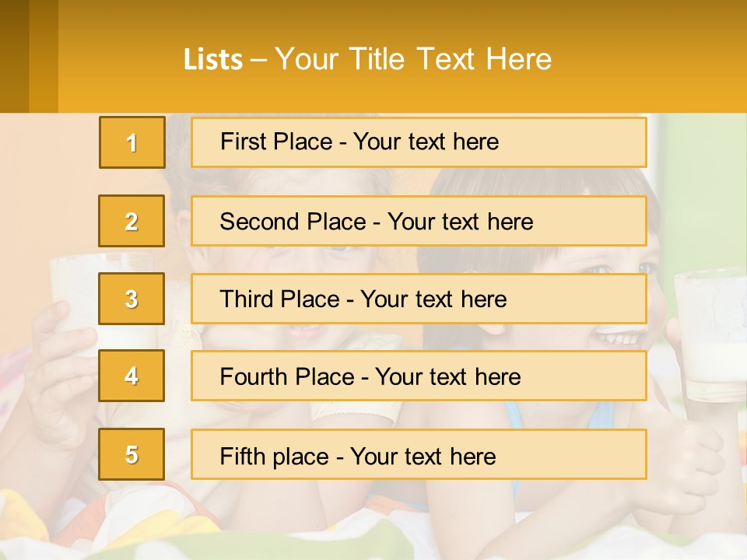Click the number 1 box

(x=132, y=142)
